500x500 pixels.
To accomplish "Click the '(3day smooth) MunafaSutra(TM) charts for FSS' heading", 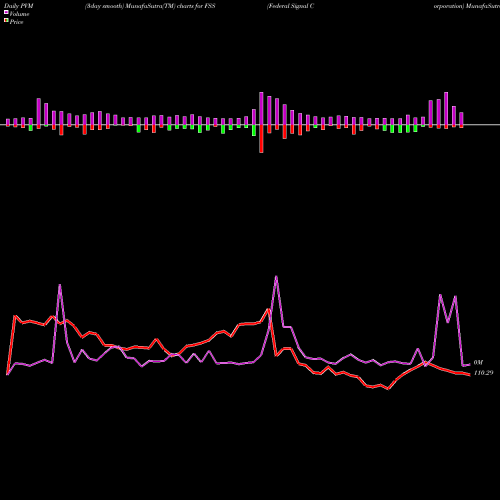I will (x=150, y=6).
